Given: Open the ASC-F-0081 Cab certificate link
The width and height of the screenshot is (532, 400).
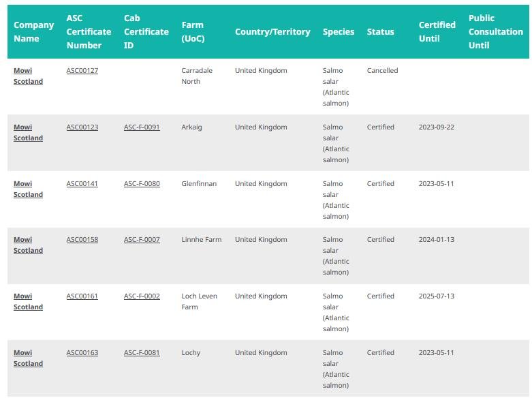Looking at the screenshot, I should (142, 353).
